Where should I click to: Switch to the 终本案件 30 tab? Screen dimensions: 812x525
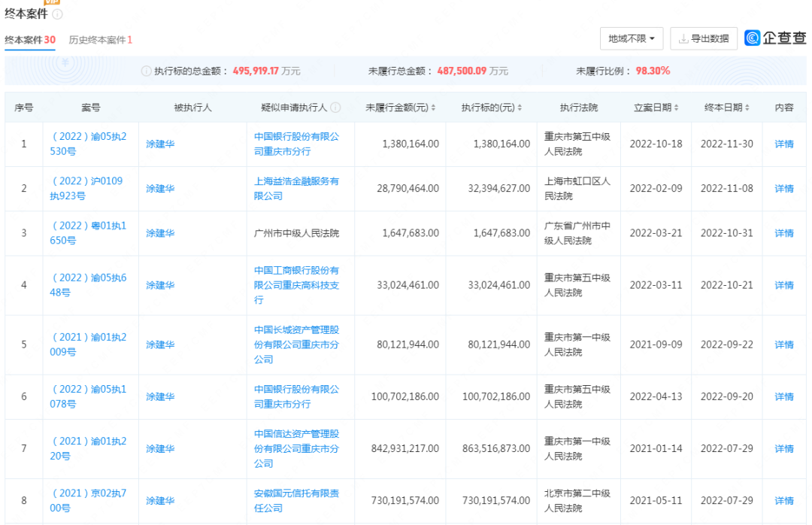(x=30, y=40)
